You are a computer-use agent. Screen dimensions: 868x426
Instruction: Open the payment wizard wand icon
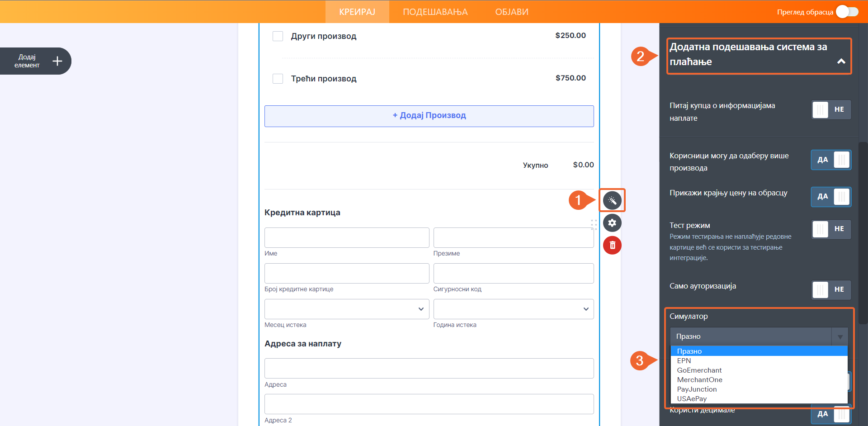pos(612,200)
